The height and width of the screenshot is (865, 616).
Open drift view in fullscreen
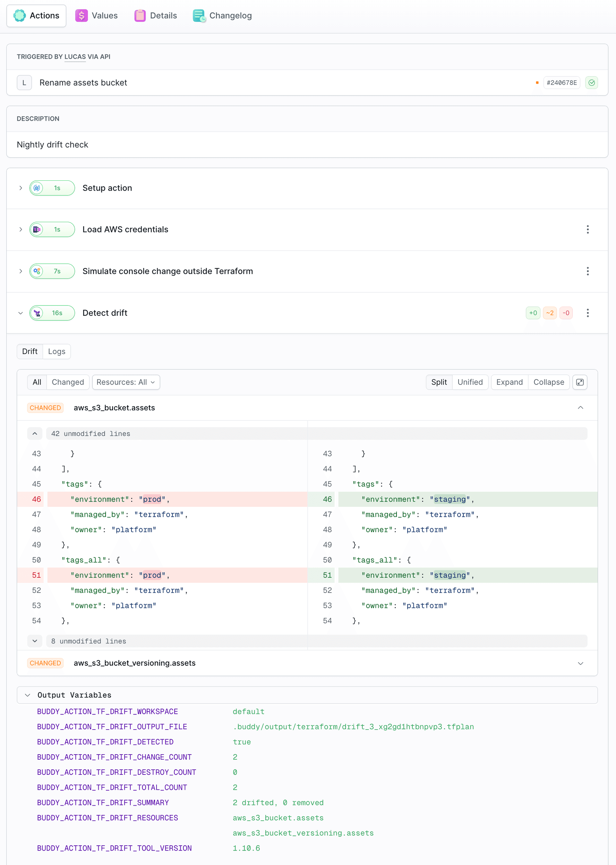coord(580,382)
